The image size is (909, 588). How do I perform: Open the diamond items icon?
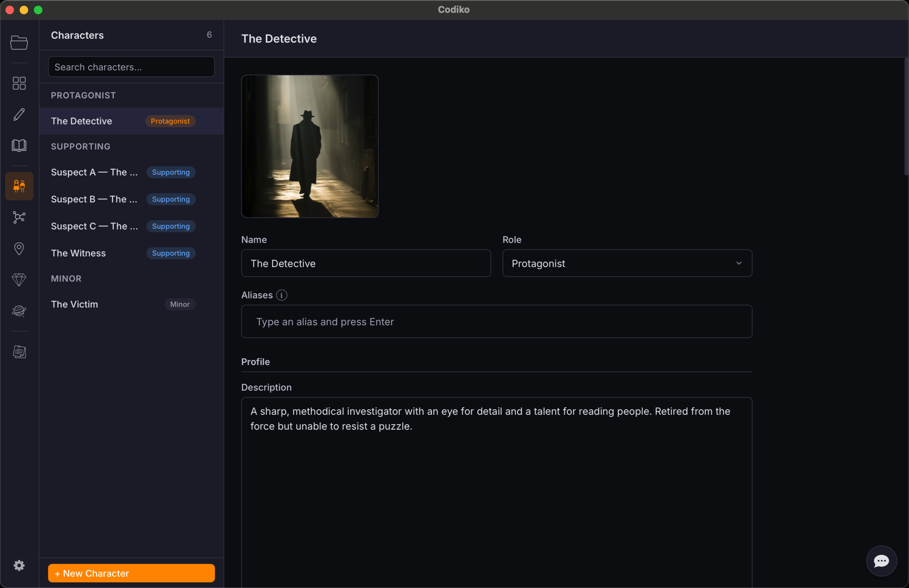(x=19, y=280)
